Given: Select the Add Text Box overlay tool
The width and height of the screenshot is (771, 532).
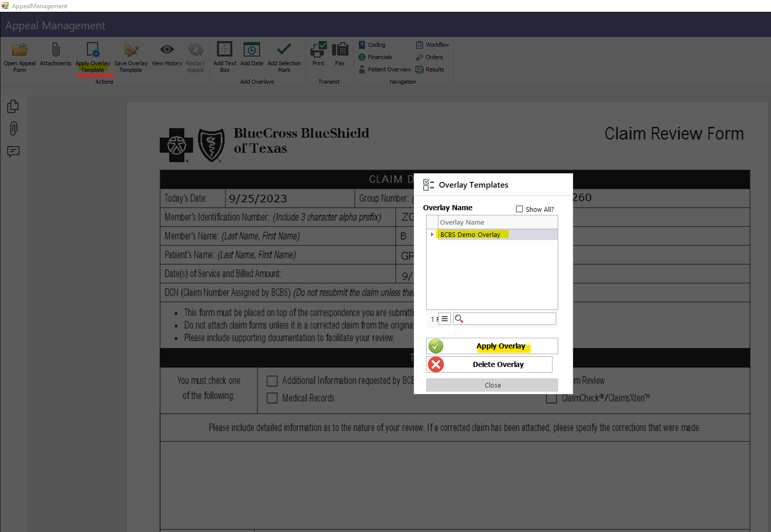Looking at the screenshot, I should point(225,57).
